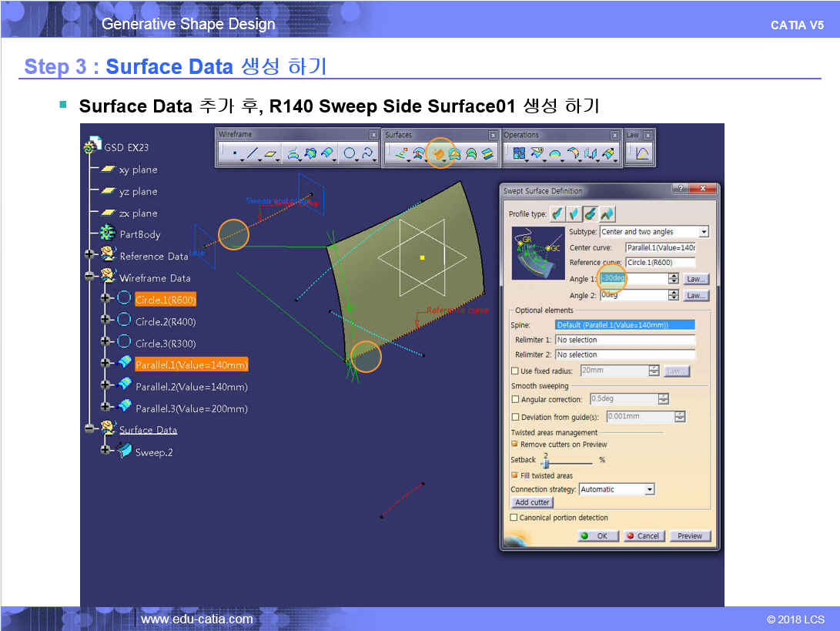Click the Preview button
840x631 pixels.
click(x=689, y=536)
